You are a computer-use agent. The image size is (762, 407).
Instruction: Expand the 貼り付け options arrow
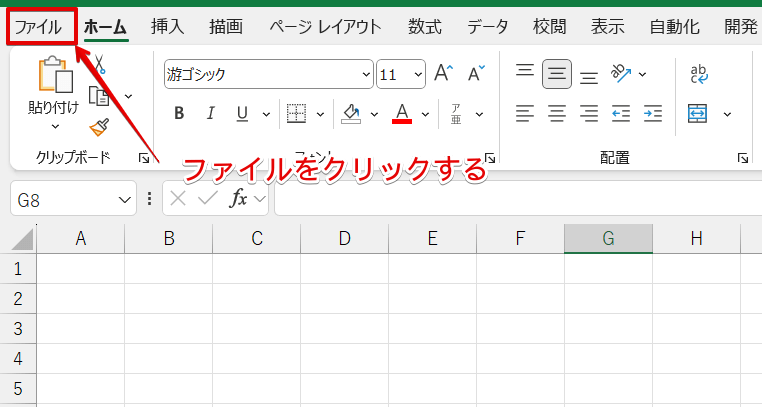55,127
